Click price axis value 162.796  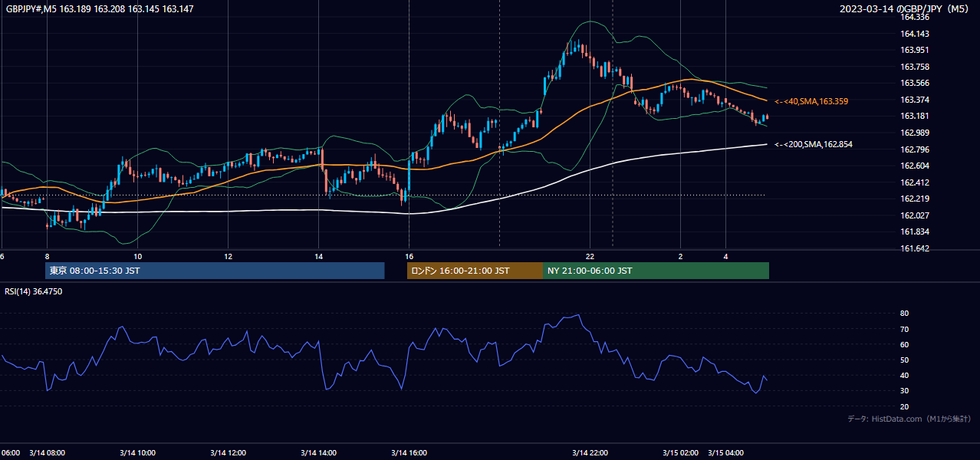click(x=914, y=149)
